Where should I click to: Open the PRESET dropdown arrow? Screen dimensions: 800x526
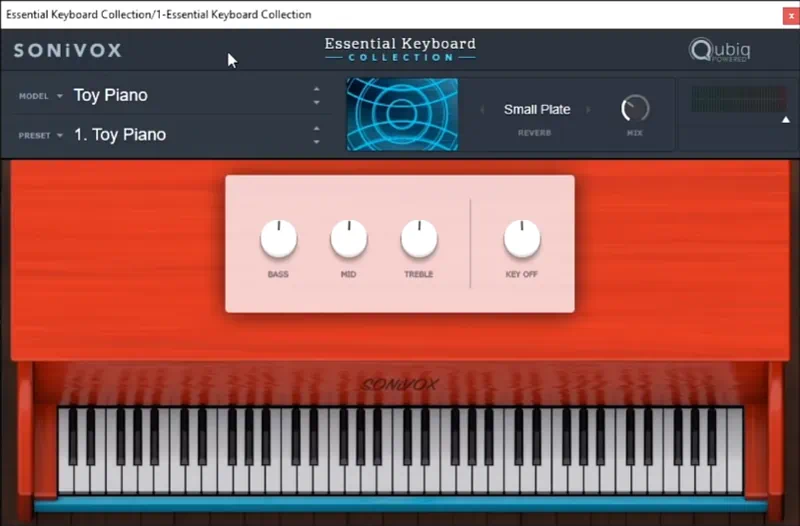(60, 136)
